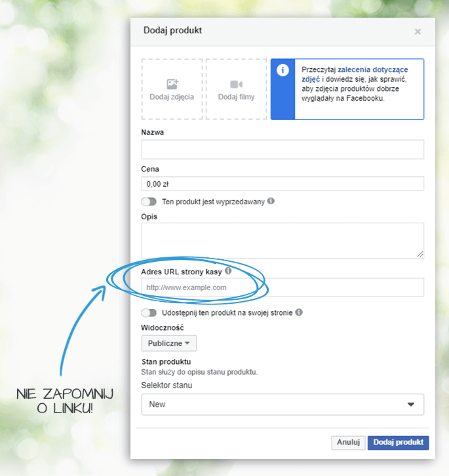
Task: Click the Dodaj produkt submit button
Action: pos(399,443)
